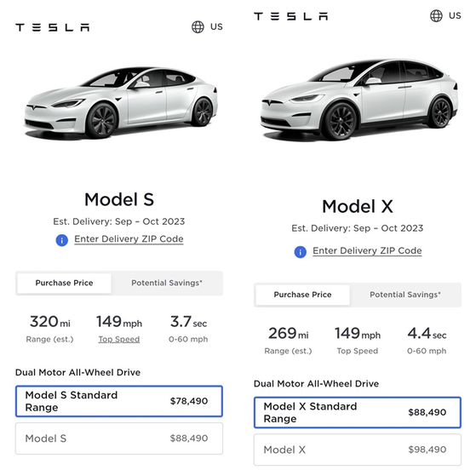This screenshot has height=470, width=476.
Task: Choose Model S $88,490 trim option
Action: click(x=119, y=438)
